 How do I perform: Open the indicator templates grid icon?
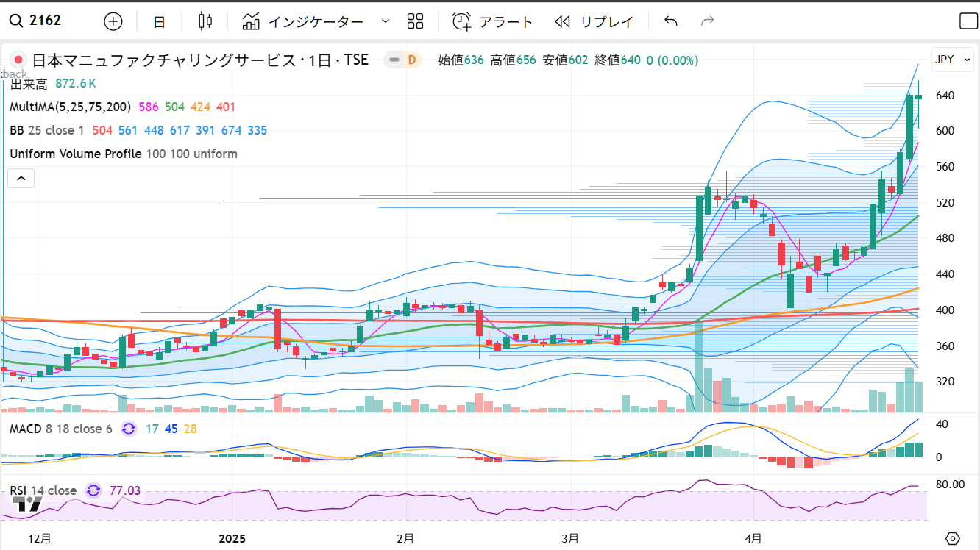[415, 21]
